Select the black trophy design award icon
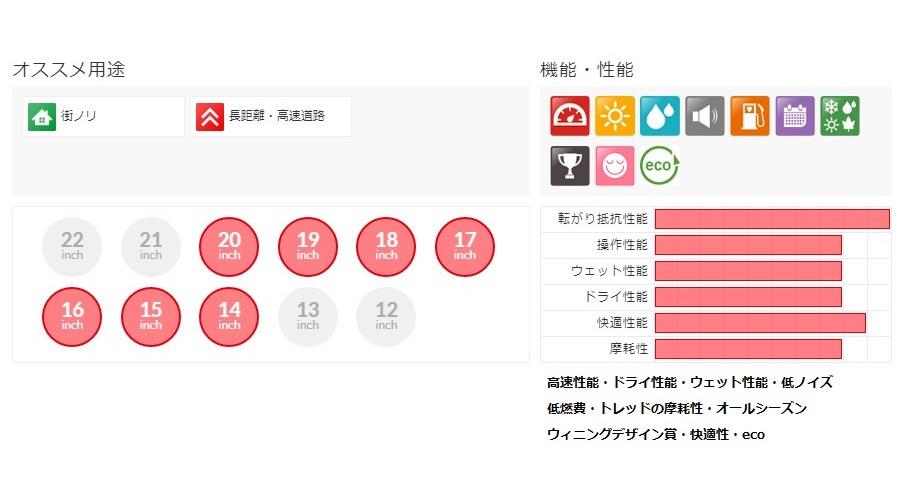This screenshot has height=500, width=911. 569,166
